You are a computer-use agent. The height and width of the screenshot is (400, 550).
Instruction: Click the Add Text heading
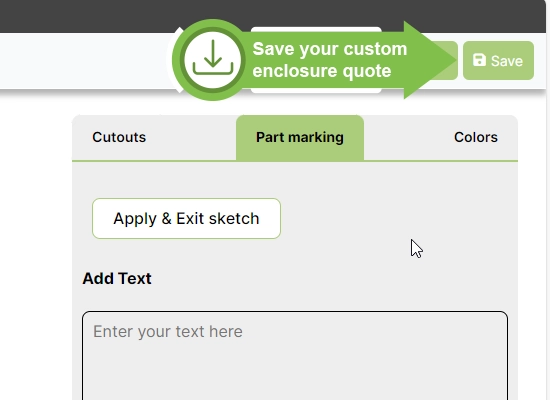click(x=117, y=279)
